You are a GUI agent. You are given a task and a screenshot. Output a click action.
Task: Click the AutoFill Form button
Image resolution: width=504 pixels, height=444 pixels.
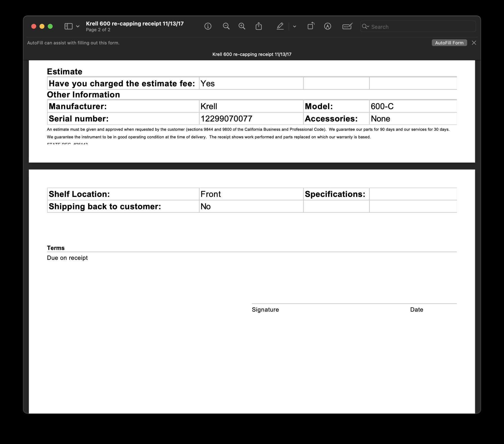point(449,43)
